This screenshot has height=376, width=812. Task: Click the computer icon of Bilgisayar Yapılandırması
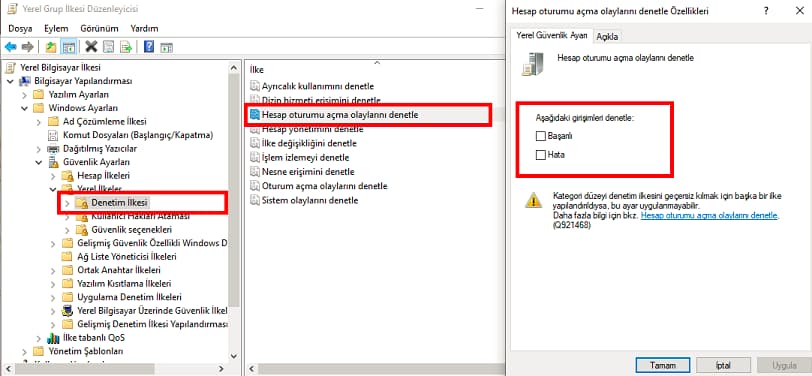click(25, 81)
